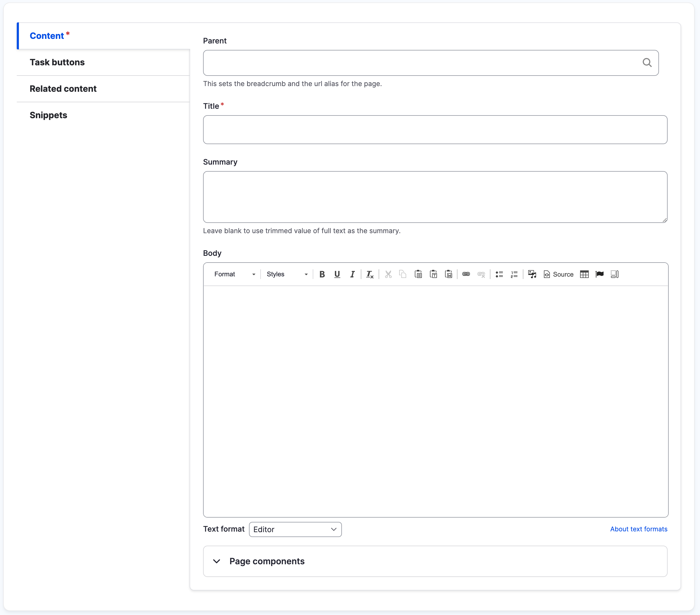Toggle underline formatting

coord(337,274)
